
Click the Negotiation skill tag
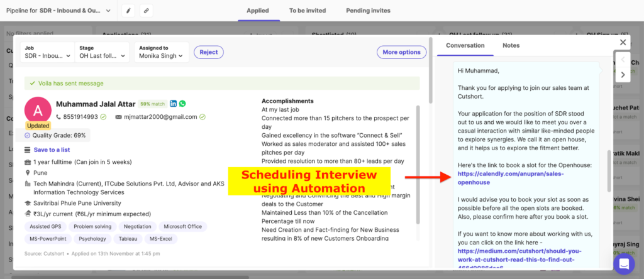click(x=138, y=226)
